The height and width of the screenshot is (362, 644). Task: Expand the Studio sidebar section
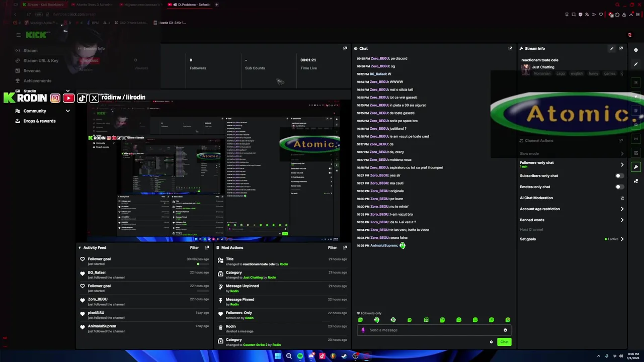tap(67, 91)
